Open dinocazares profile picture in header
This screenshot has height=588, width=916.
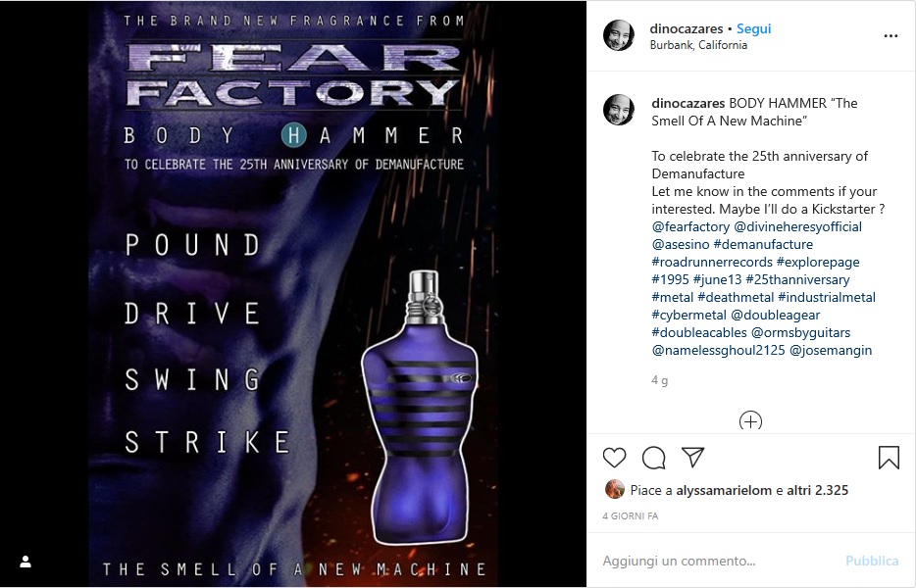(x=619, y=35)
